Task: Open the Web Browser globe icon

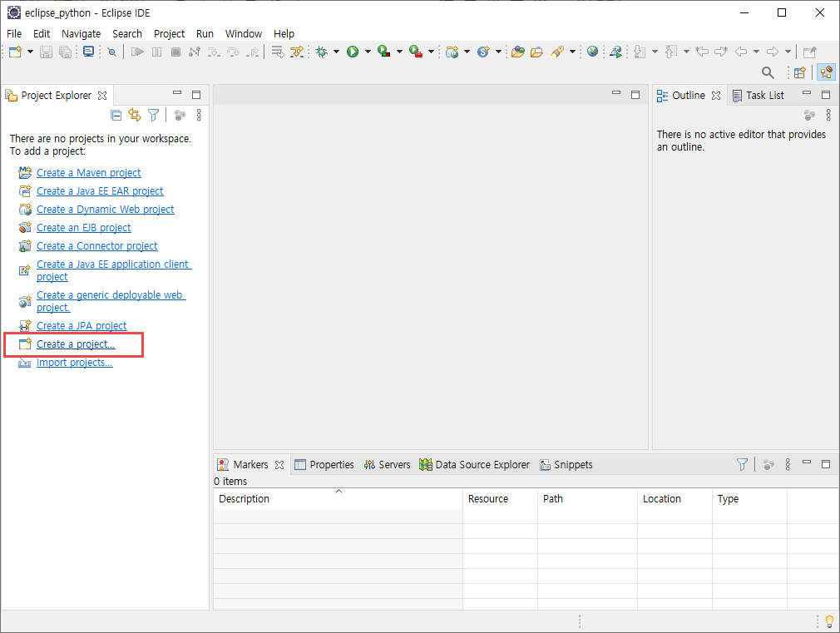Action: (592, 52)
